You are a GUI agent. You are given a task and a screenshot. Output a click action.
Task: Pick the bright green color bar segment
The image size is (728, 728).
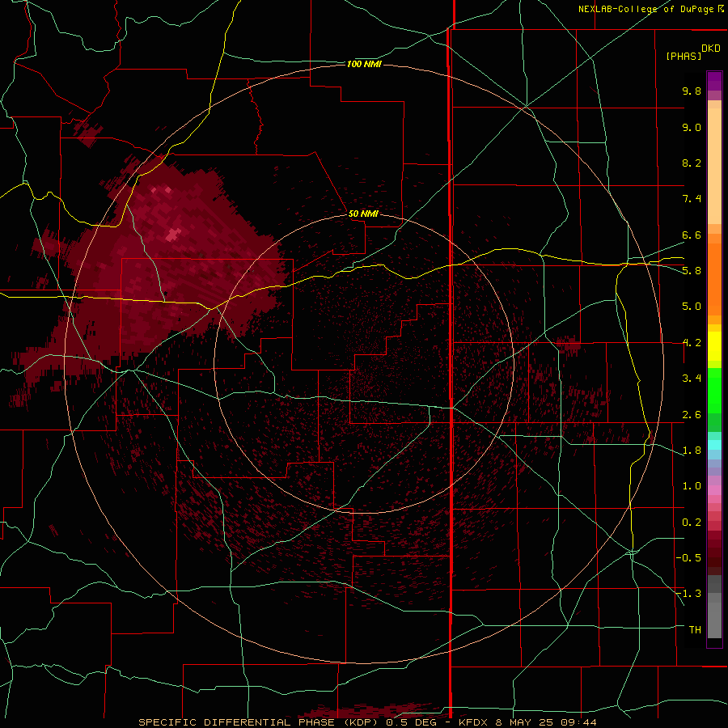(714, 392)
